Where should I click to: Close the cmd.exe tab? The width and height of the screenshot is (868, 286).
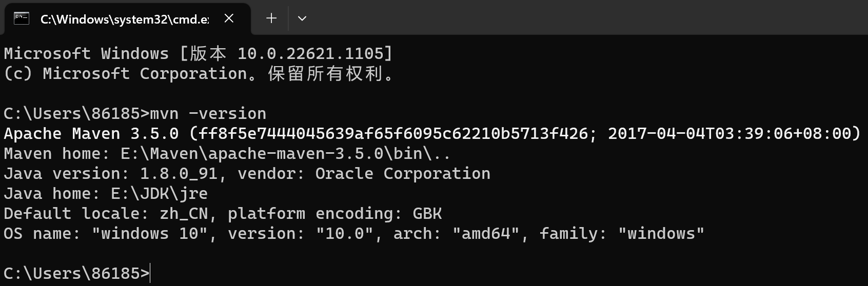229,18
